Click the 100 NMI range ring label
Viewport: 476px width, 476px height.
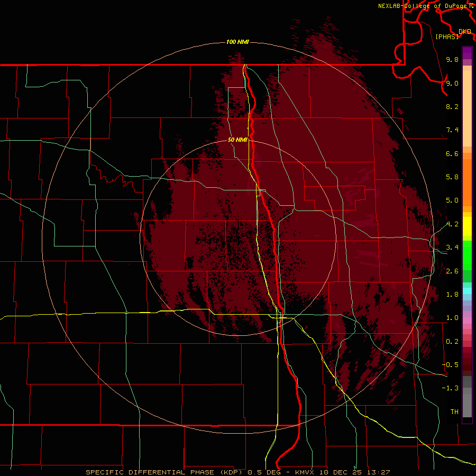(x=237, y=42)
